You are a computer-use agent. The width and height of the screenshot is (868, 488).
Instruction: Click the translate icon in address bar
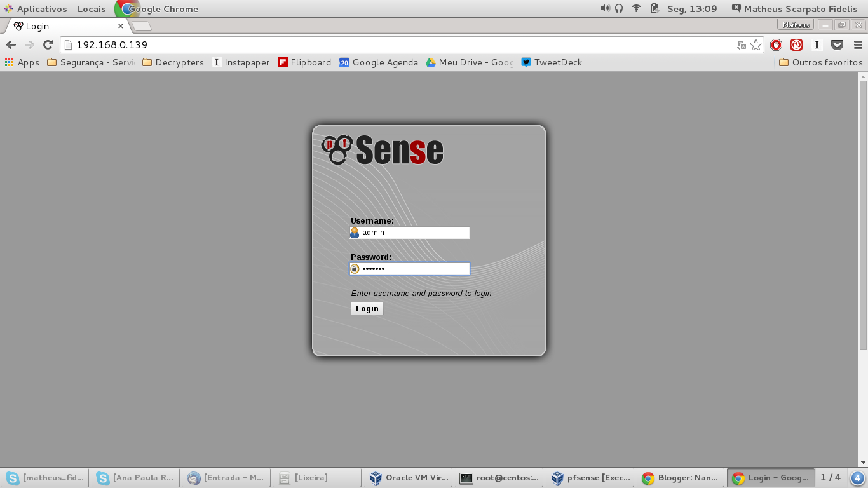pyautogui.click(x=742, y=45)
